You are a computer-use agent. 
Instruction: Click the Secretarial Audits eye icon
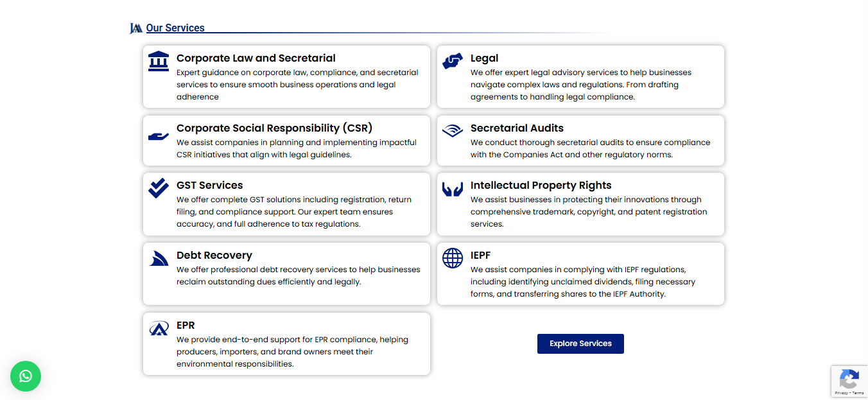tap(453, 130)
